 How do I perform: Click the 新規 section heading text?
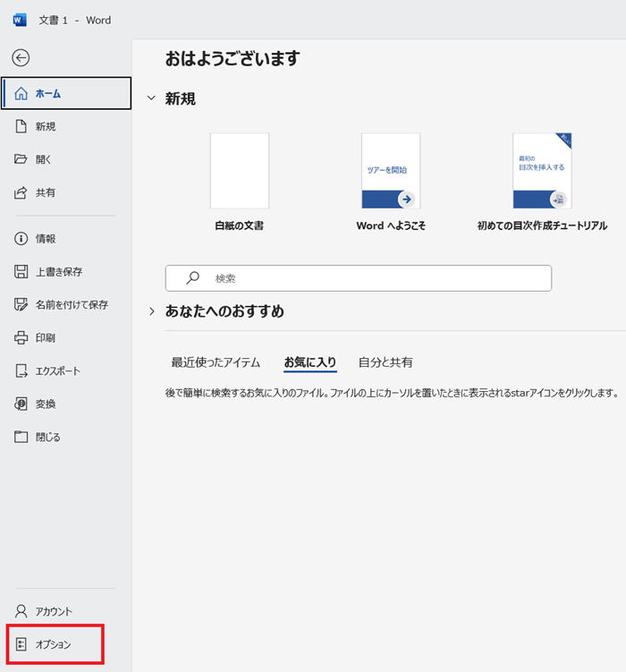[181, 98]
